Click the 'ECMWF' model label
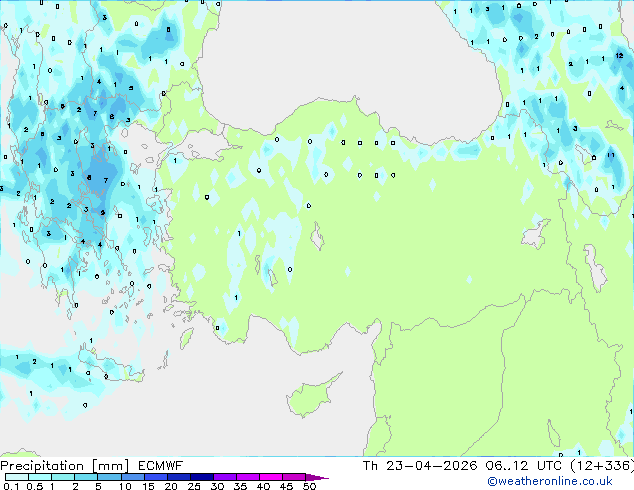 [x=160, y=466]
